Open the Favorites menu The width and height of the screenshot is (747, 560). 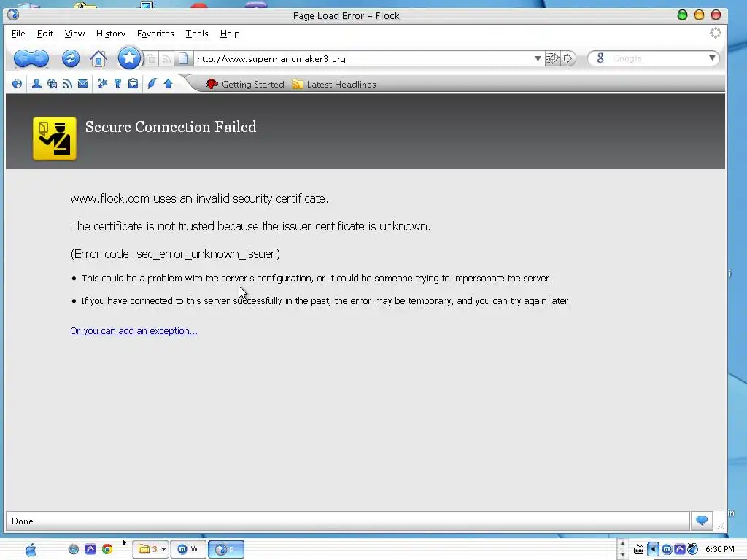pos(155,34)
